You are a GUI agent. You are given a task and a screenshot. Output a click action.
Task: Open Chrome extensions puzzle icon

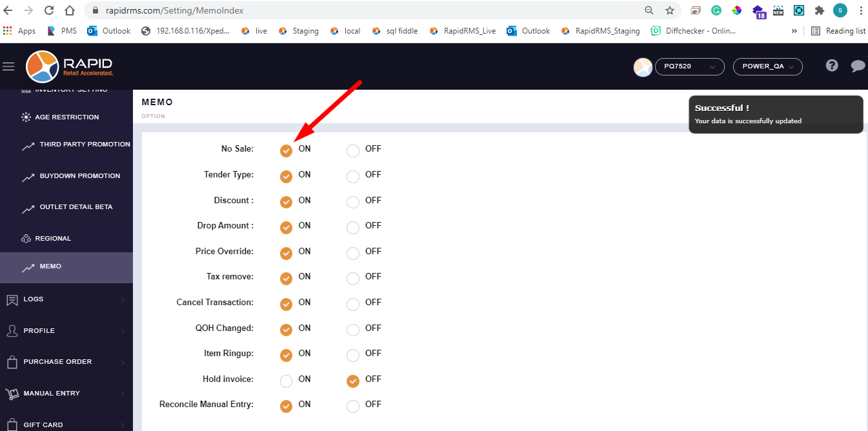(x=820, y=10)
